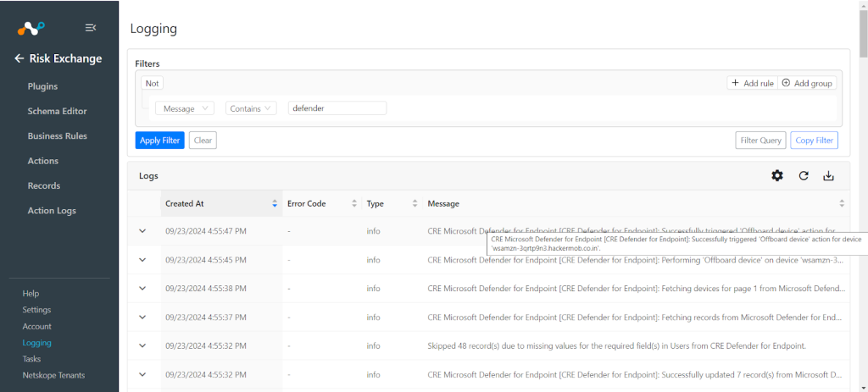Viewport: 868px width, 392px height.
Task: Go to Business Rules
Action: coord(57,136)
